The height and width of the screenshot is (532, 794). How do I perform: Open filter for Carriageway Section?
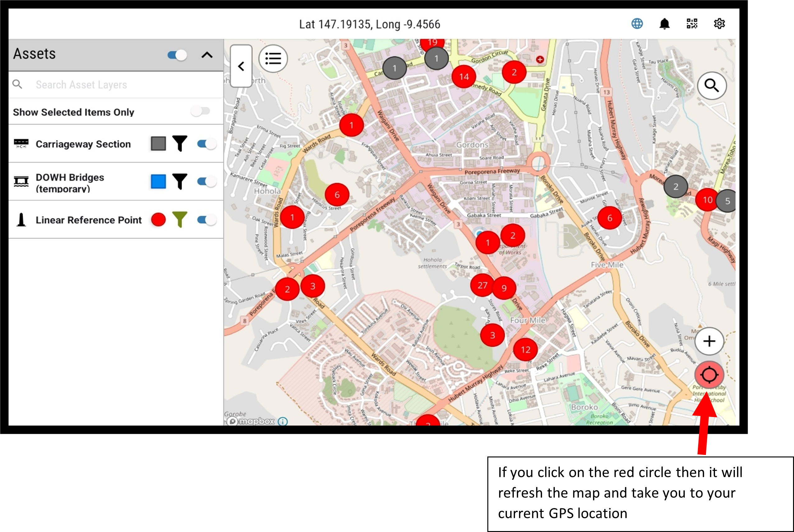pos(179,144)
